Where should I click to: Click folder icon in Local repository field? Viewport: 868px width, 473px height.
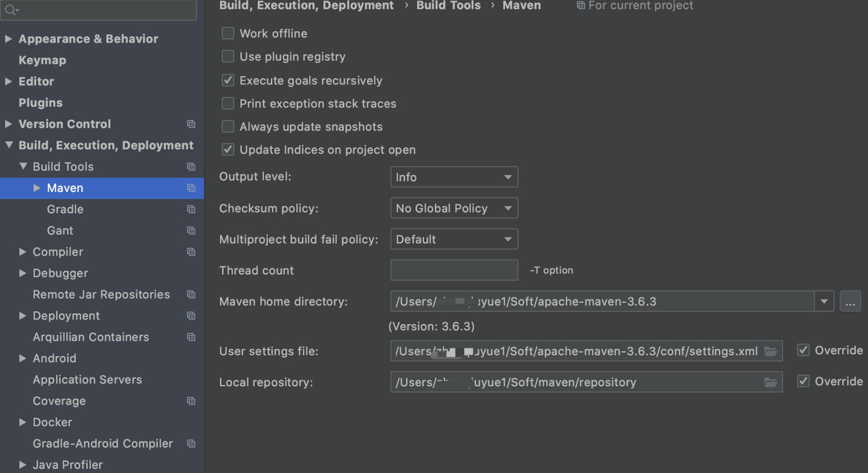[770, 382]
